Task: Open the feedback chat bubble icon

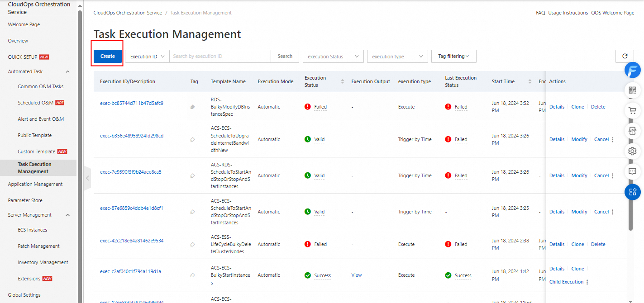Action: tap(632, 172)
